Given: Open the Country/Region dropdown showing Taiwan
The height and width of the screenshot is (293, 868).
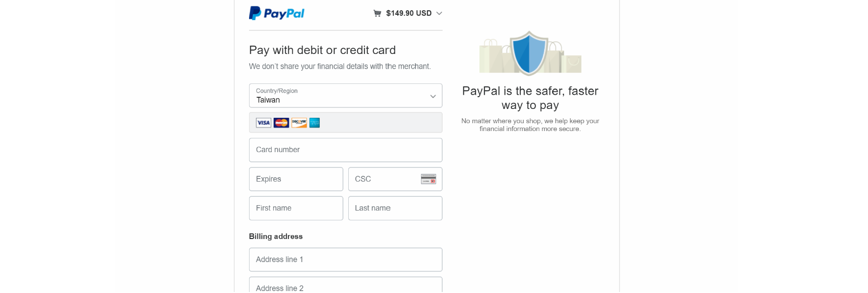Looking at the screenshot, I should point(345,96).
